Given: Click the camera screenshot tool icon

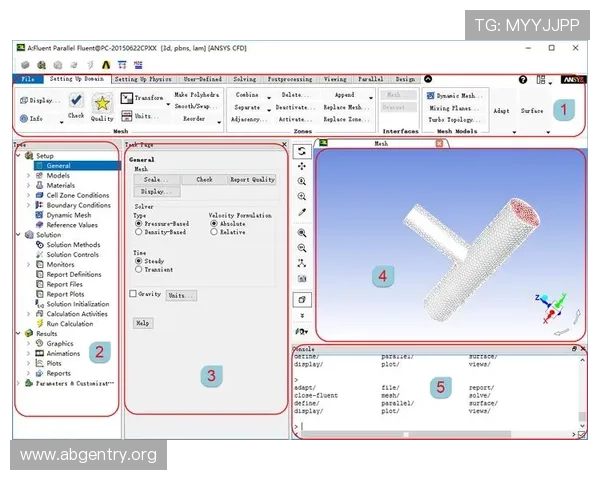Looking at the screenshot, I should click(x=302, y=278).
